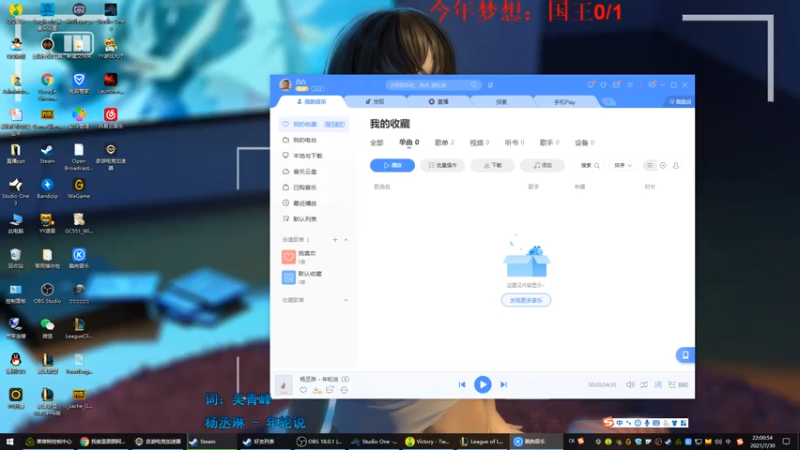Select the 视频 filter tab
800x450 pixels.
pos(479,143)
